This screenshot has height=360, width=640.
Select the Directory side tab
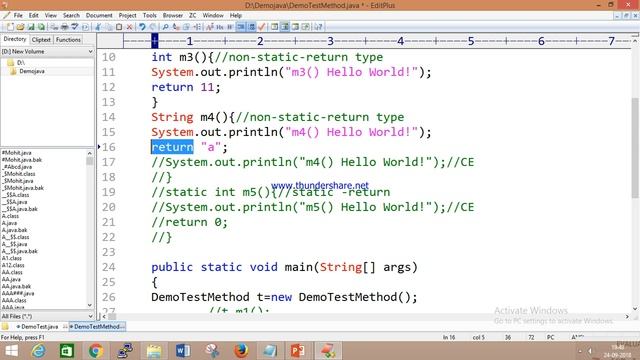pyautogui.click(x=15, y=39)
